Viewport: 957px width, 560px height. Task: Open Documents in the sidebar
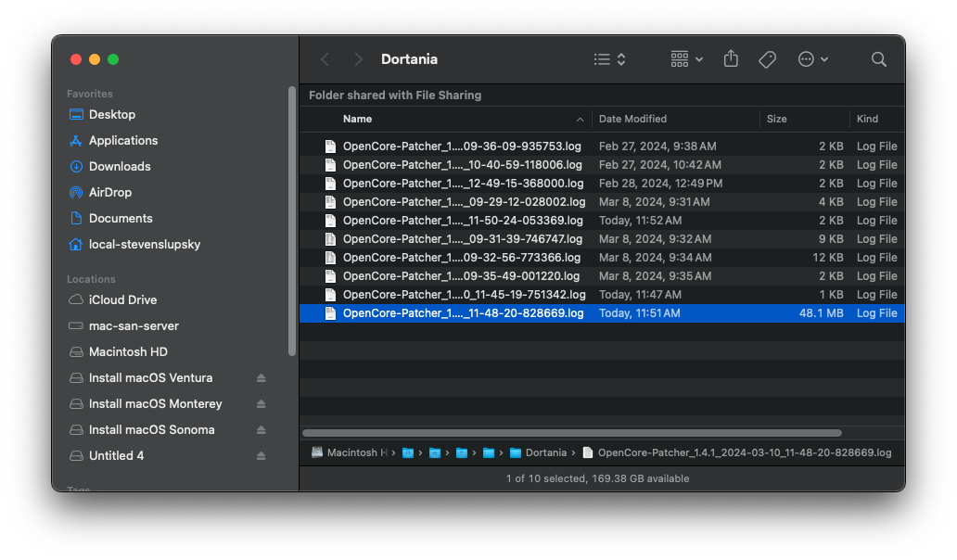click(111, 219)
